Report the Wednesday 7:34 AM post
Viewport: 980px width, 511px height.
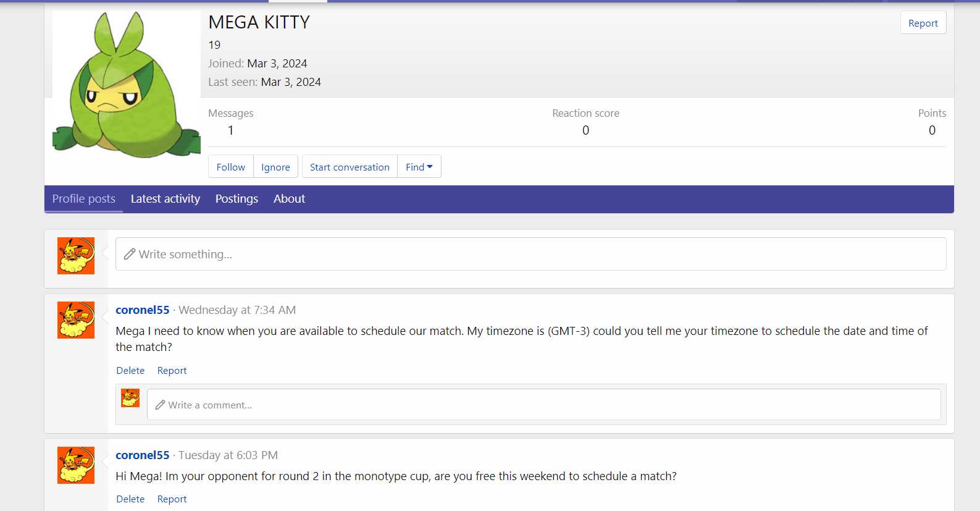[x=172, y=371]
